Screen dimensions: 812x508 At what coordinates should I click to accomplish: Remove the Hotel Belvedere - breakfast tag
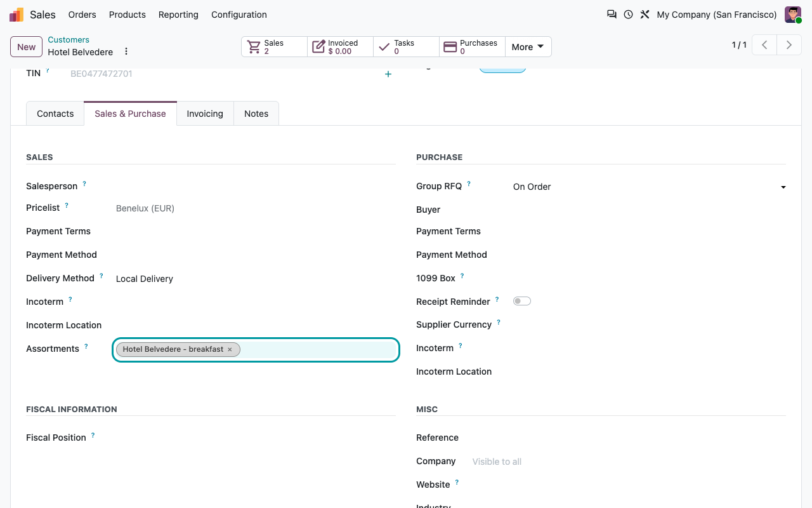230,349
